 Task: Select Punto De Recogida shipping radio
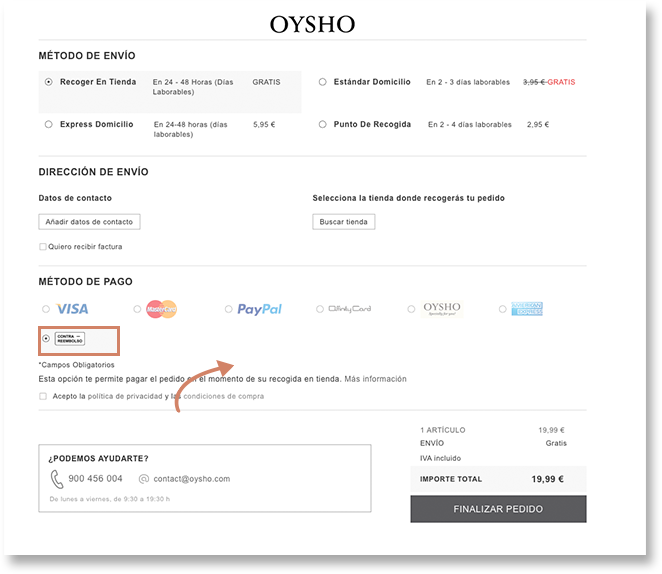coord(323,124)
